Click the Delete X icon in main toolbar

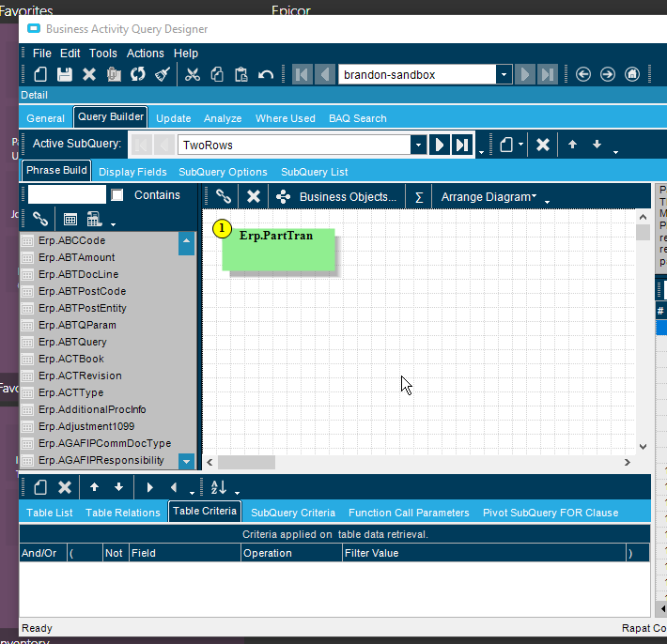point(89,75)
